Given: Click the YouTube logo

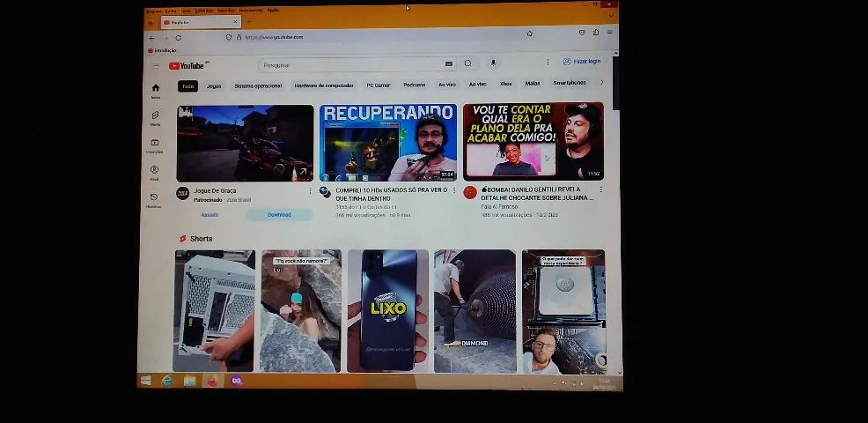Looking at the screenshot, I should click(188, 65).
